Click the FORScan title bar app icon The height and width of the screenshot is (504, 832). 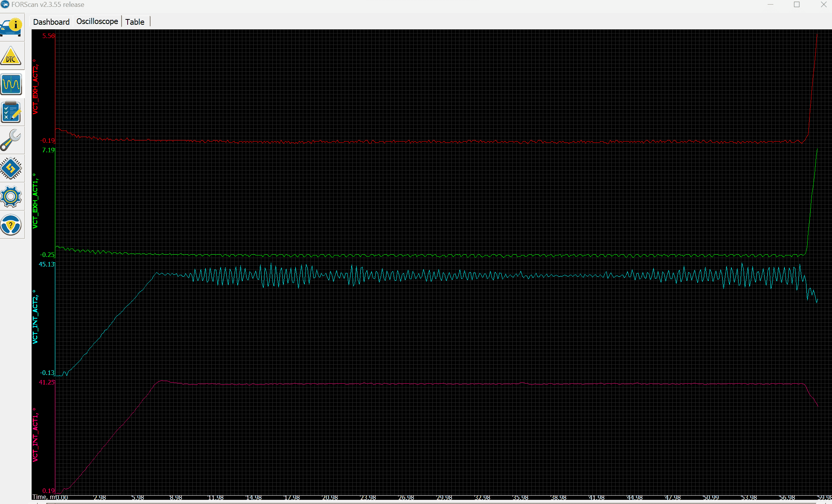5,5
